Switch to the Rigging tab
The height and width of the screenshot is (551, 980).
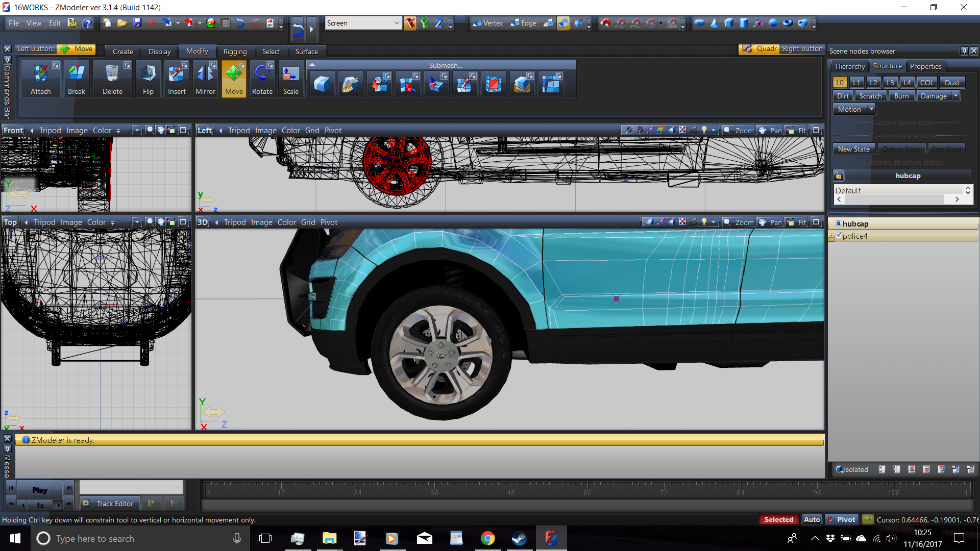pos(235,52)
